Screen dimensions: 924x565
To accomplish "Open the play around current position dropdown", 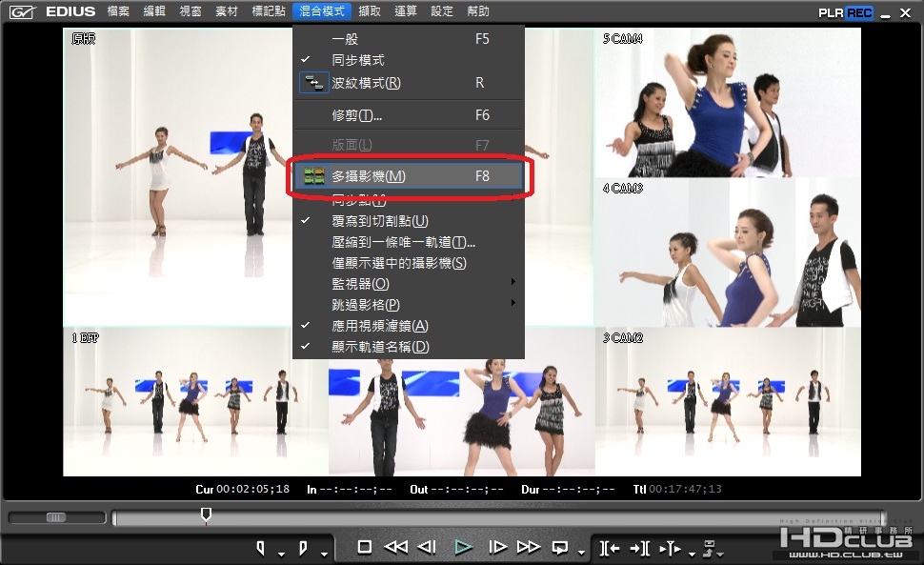I will point(692,554).
